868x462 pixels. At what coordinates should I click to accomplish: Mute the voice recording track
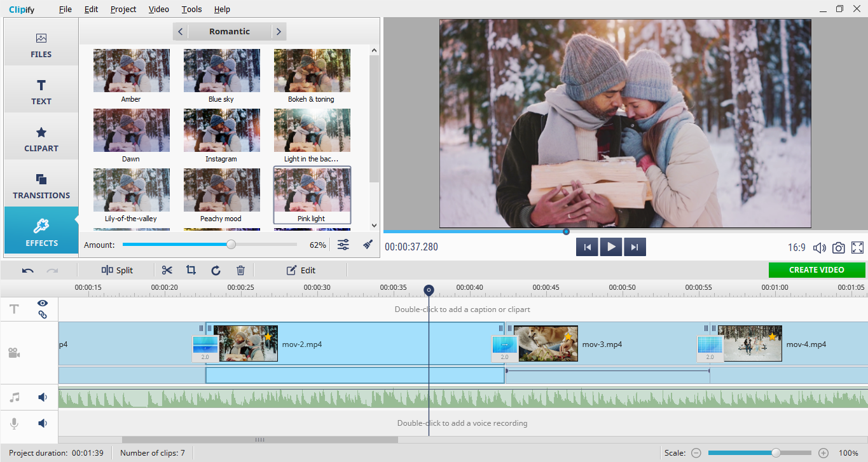coord(43,423)
